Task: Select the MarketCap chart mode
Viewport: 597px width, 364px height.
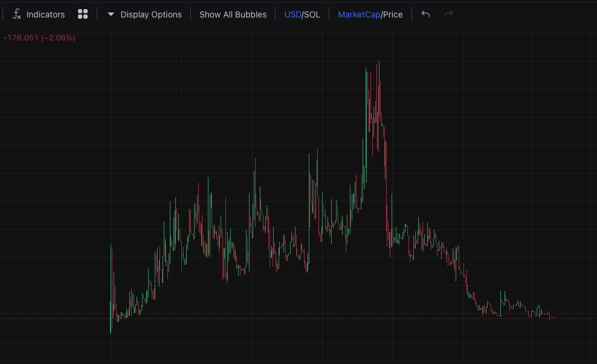Action: (x=359, y=14)
